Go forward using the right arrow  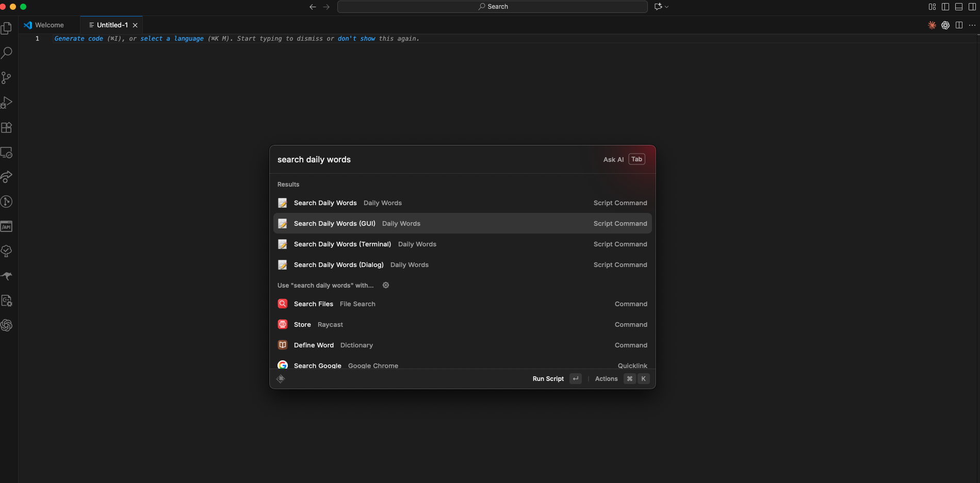click(326, 7)
